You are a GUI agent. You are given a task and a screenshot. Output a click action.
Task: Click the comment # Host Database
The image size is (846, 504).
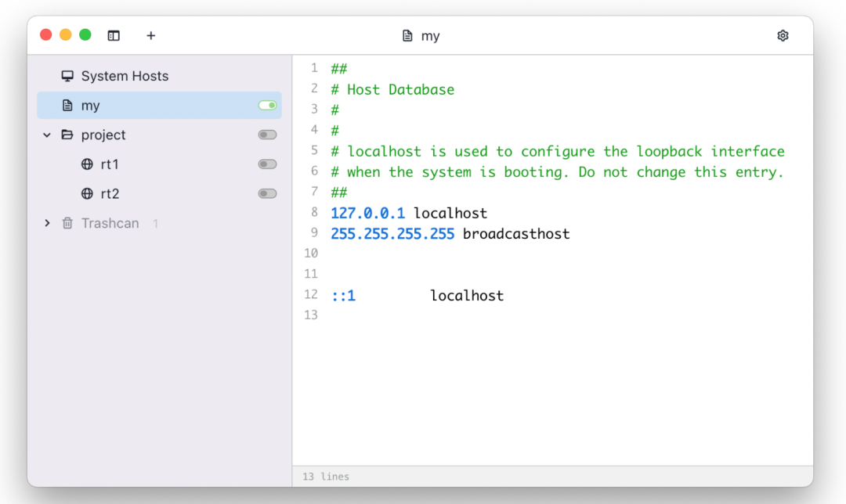click(392, 89)
